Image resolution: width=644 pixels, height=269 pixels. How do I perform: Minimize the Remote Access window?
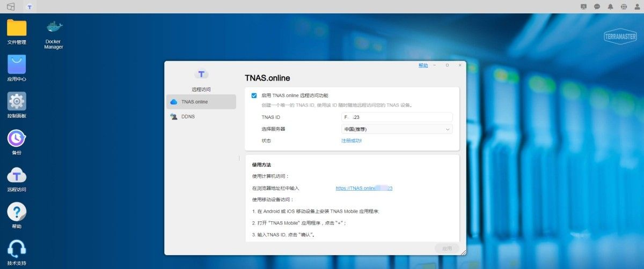click(435, 65)
